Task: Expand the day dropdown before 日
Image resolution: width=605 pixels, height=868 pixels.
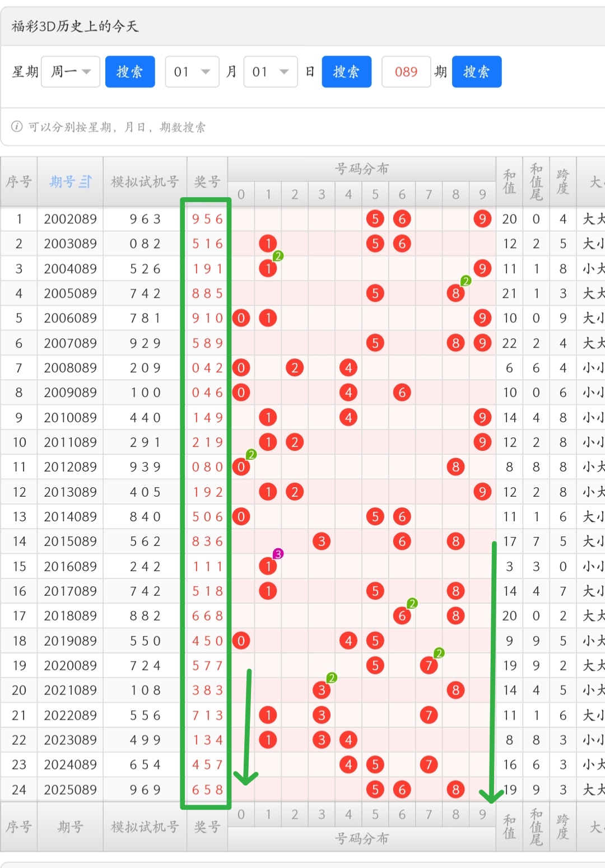Action: pos(270,72)
